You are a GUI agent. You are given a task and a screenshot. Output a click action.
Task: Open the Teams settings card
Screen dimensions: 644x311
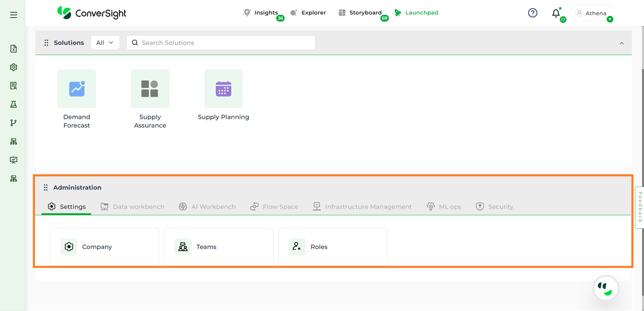(x=218, y=247)
